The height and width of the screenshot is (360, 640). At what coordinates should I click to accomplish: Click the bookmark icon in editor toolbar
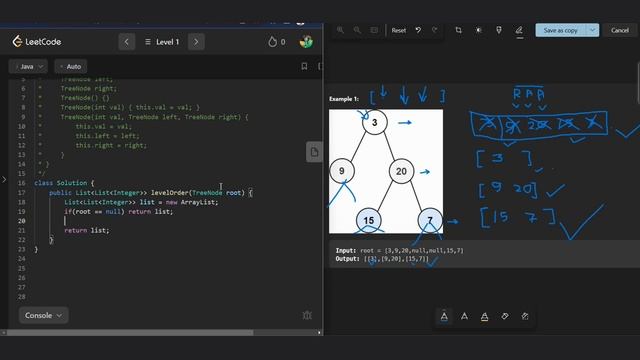coord(304,66)
